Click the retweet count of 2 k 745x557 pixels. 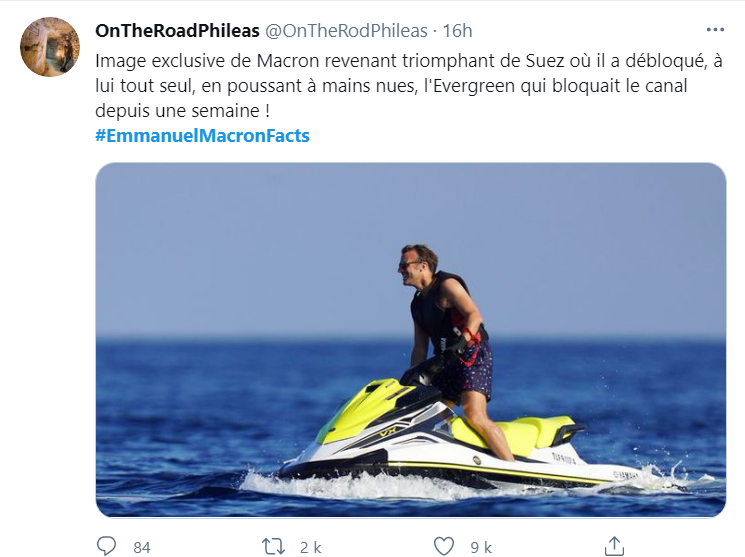[x=310, y=547]
